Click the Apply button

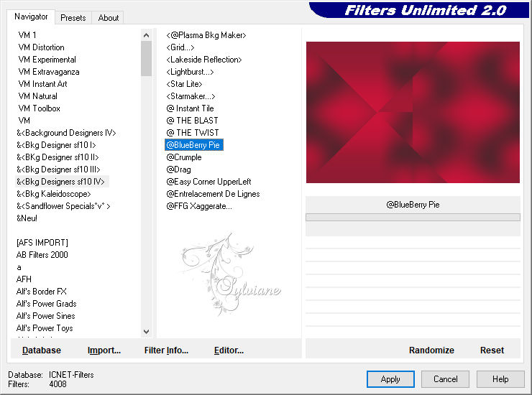[390, 379]
